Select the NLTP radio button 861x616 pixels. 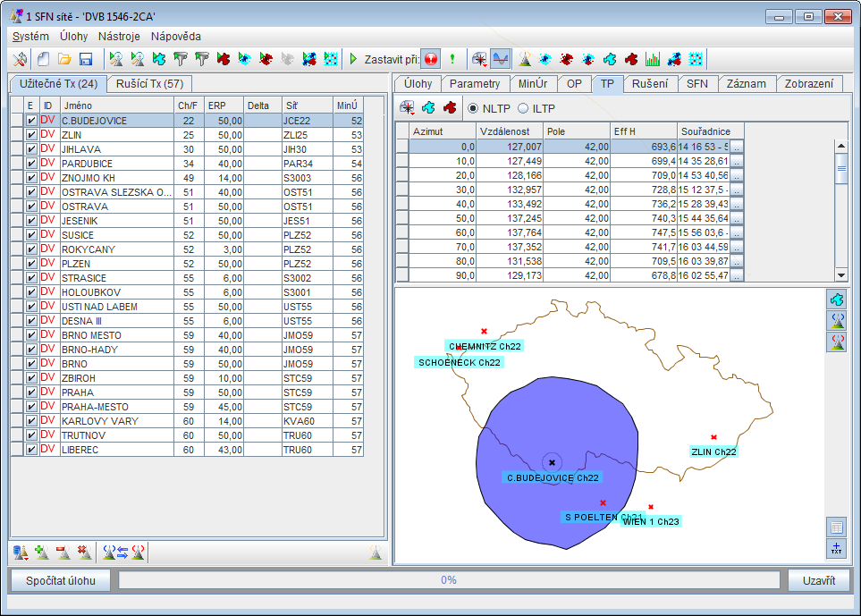tap(474, 108)
